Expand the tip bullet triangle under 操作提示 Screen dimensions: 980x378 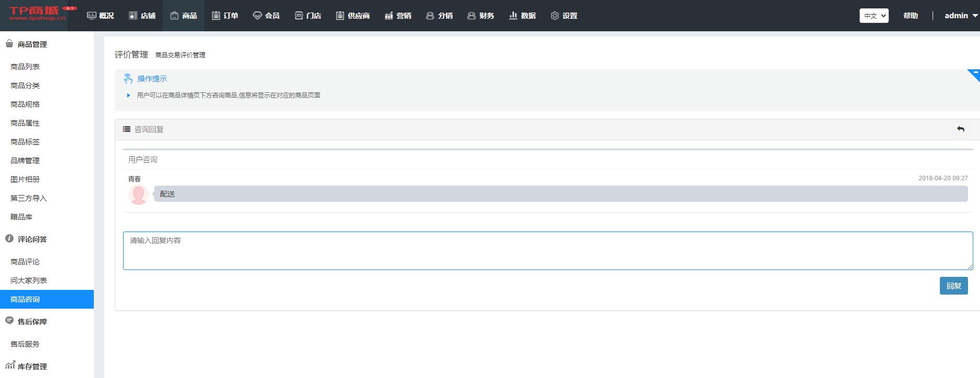click(129, 95)
